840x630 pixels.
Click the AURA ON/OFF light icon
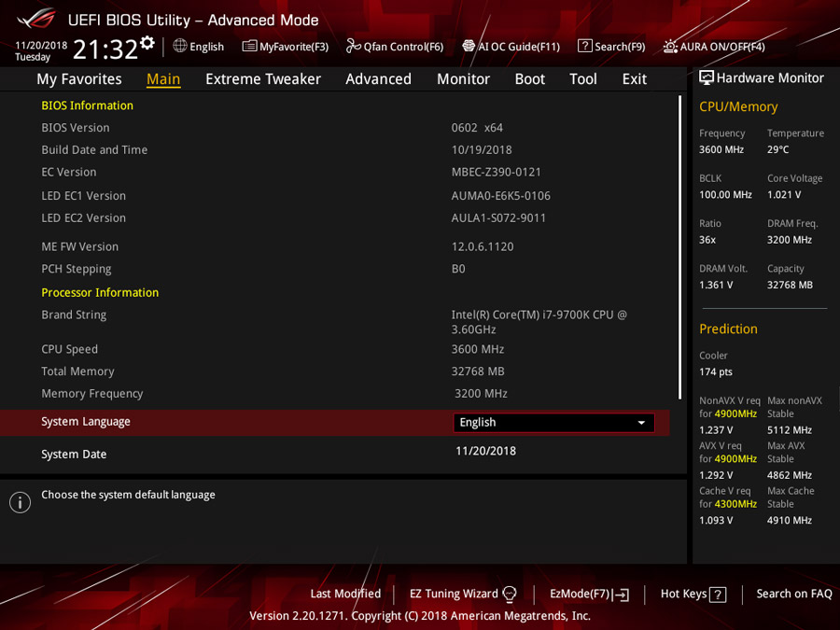[x=670, y=47]
